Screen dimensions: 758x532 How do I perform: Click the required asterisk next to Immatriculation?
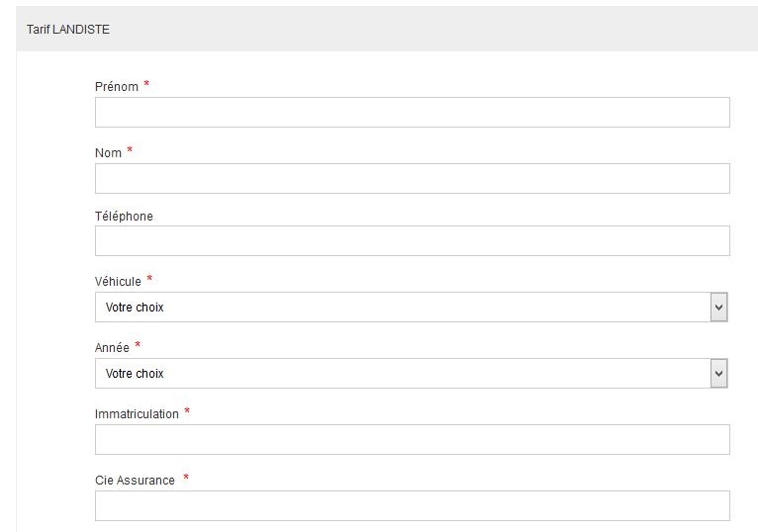(x=187, y=412)
